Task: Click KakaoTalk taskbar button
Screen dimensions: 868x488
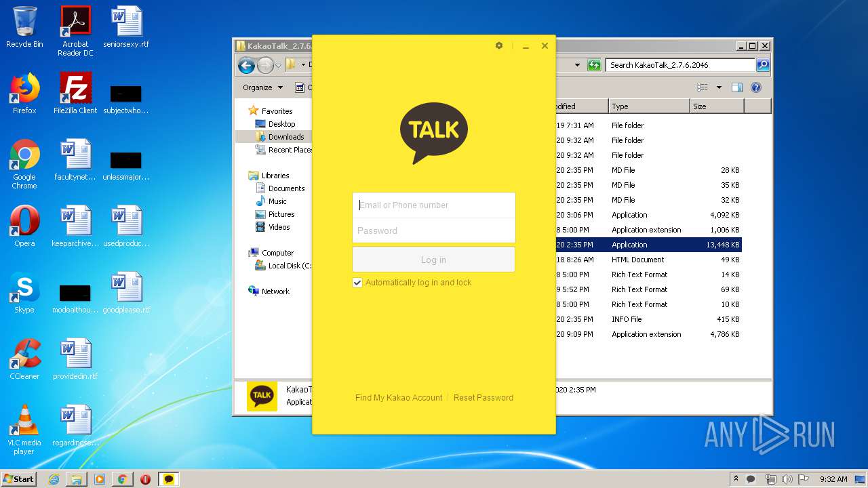Action: pos(169,479)
